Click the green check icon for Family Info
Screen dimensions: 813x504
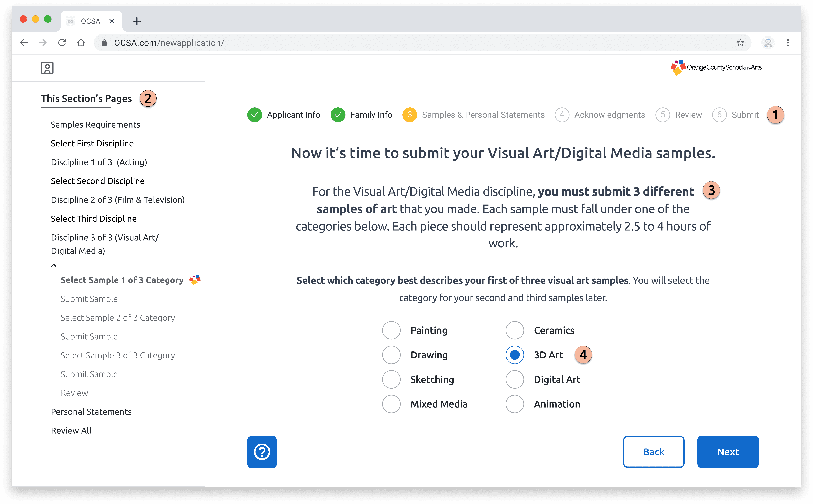[338, 115]
